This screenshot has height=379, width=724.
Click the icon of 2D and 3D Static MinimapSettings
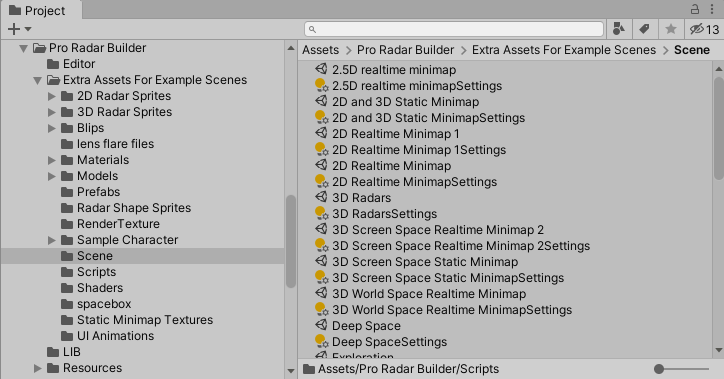point(321,117)
